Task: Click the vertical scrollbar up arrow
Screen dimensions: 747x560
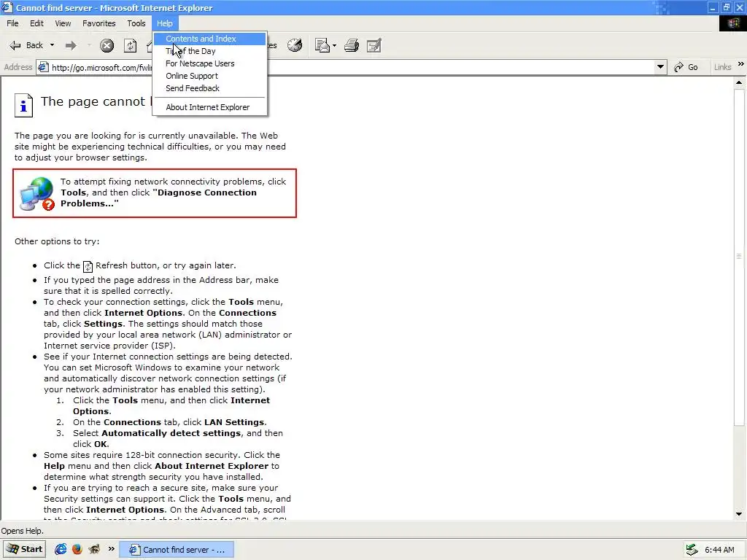Action: 739,82
